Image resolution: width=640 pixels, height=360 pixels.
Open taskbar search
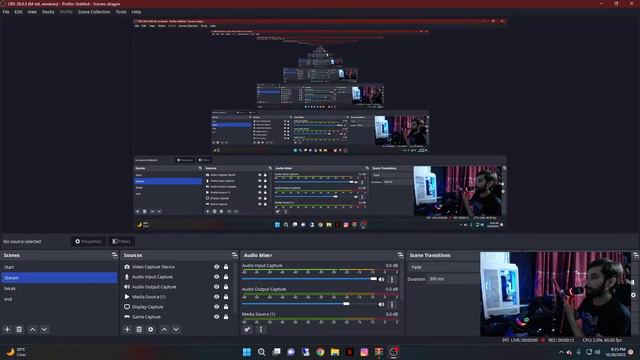click(x=262, y=352)
